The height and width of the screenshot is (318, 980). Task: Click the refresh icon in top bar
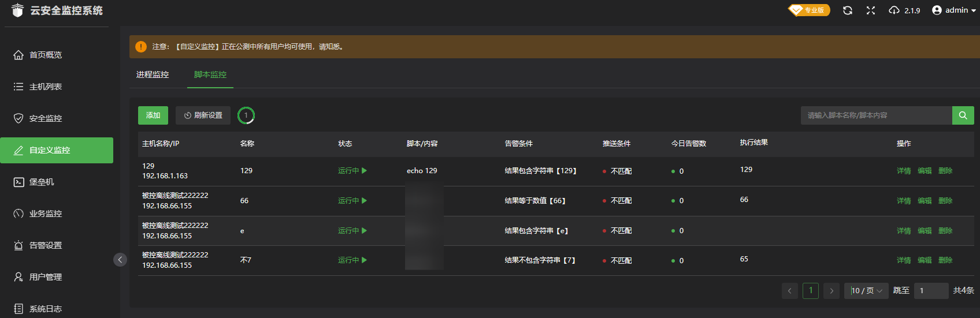(848, 10)
